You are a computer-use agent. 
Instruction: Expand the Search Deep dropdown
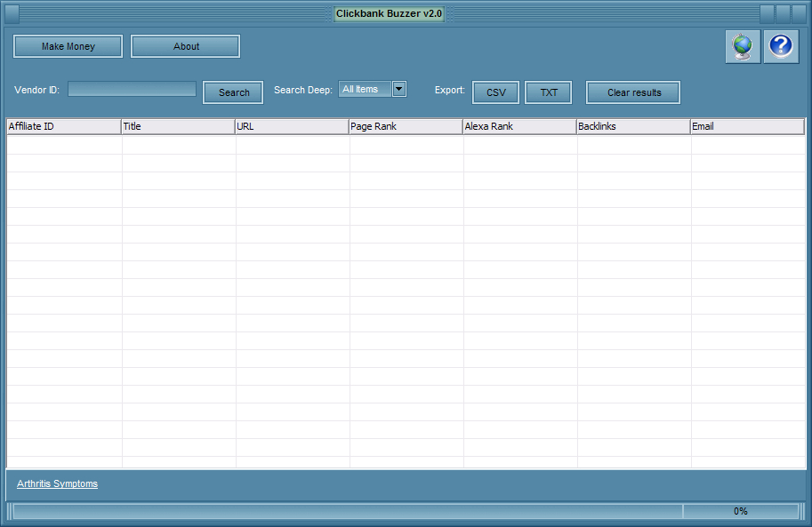(x=398, y=89)
